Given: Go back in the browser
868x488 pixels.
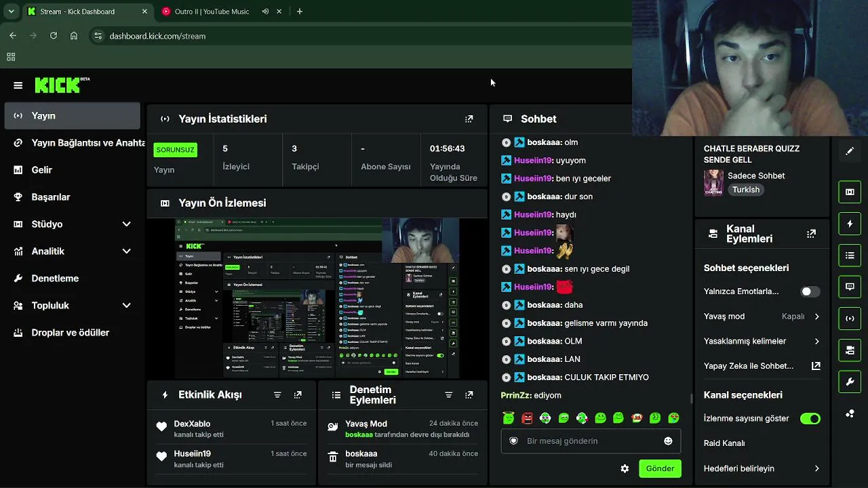Looking at the screenshot, I should (x=13, y=36).
